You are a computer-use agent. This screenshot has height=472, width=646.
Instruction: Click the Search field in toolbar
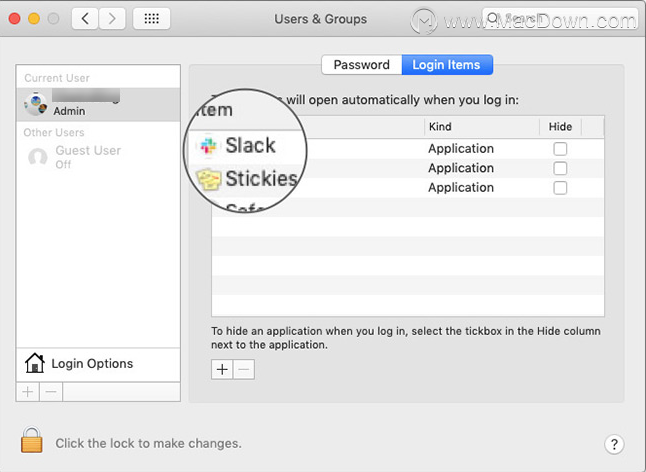tap(559, 19)
